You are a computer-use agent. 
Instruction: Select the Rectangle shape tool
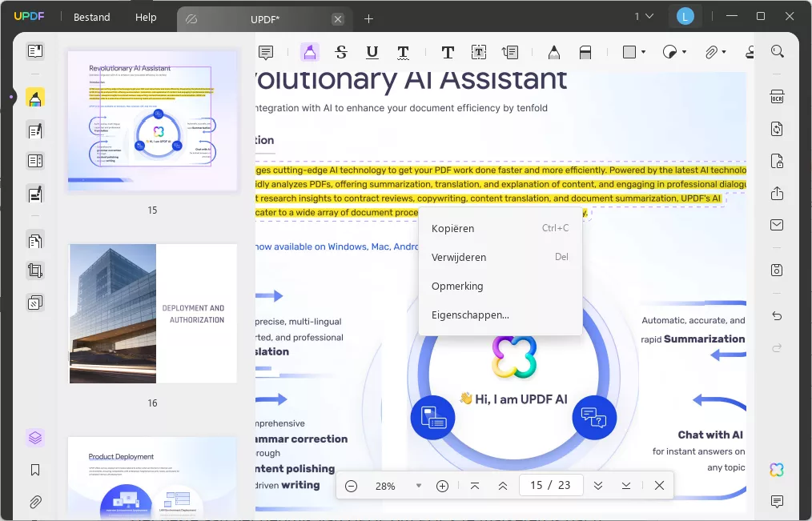(x=629, y=52)
